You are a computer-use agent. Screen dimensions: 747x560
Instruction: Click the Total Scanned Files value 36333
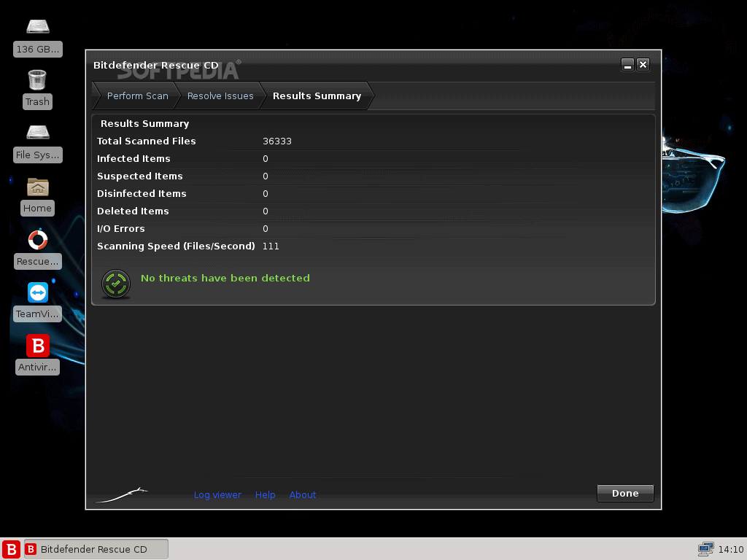(x=277, y=141)
